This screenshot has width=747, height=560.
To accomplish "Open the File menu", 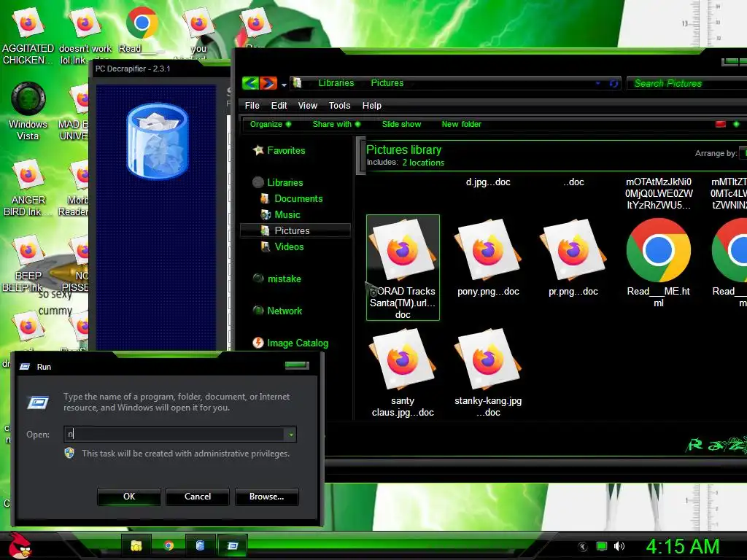I will click(252, 106).
